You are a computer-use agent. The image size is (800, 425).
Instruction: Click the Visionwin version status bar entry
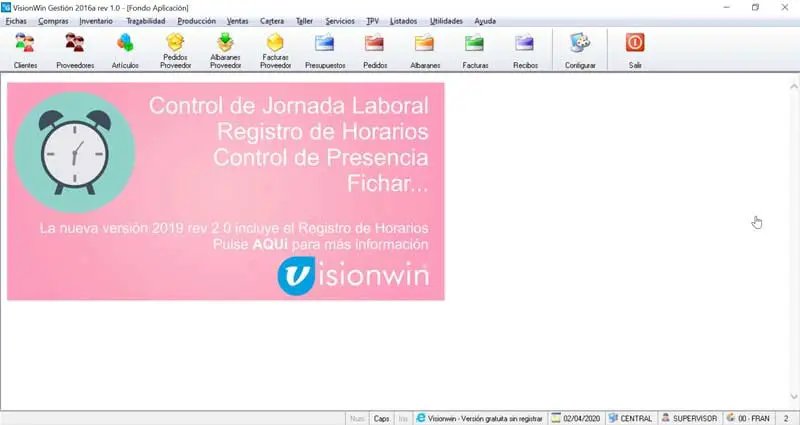click(480, 418)
